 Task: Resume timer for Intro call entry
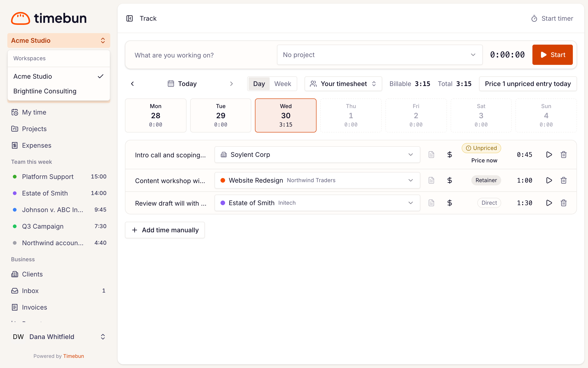point(549,155)
